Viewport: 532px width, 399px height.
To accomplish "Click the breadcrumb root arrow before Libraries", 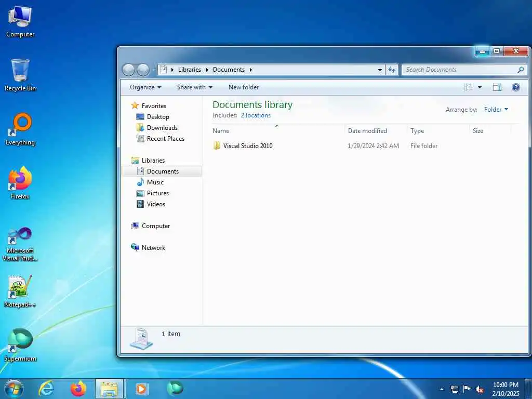I will click(x=172, y=70).
